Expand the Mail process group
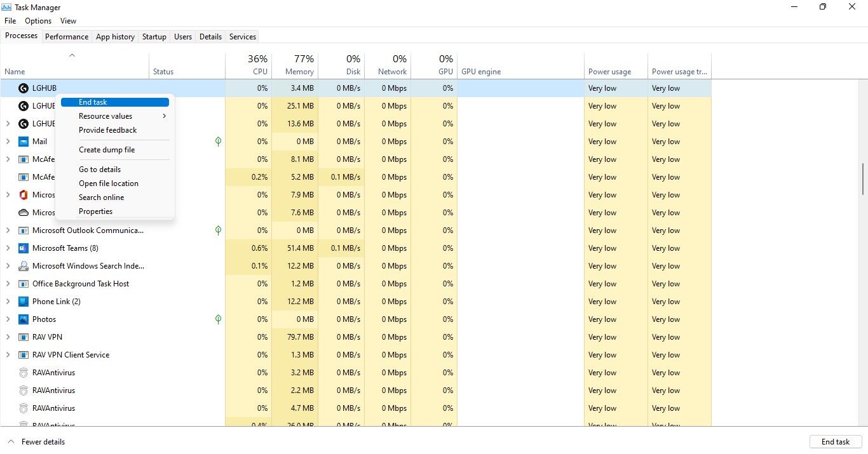 8,142
